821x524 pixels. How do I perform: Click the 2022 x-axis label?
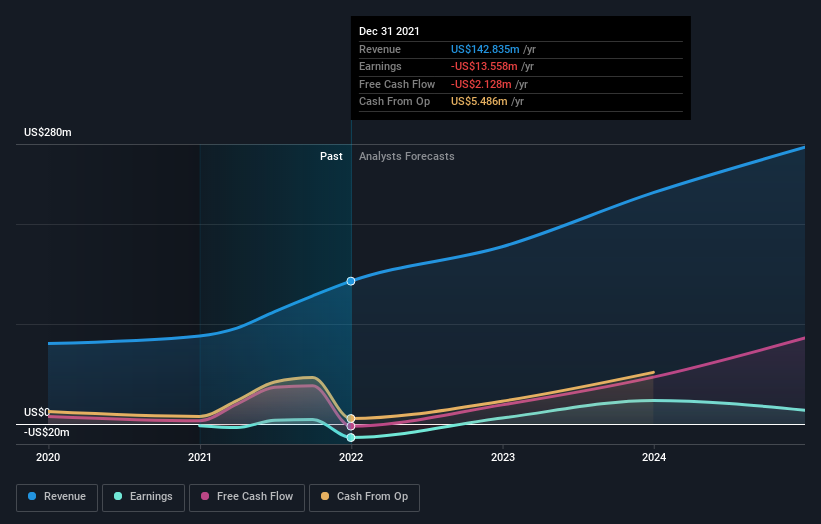[351, 458]
